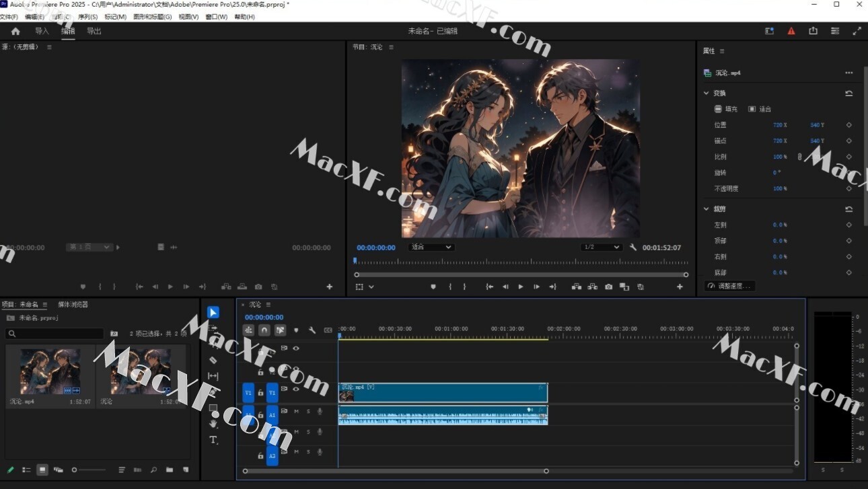This screenshot has height=489, width=868.
Task: Step forward one frame in Program monitor
Action: pyautogui.click(x=536, y=287)
